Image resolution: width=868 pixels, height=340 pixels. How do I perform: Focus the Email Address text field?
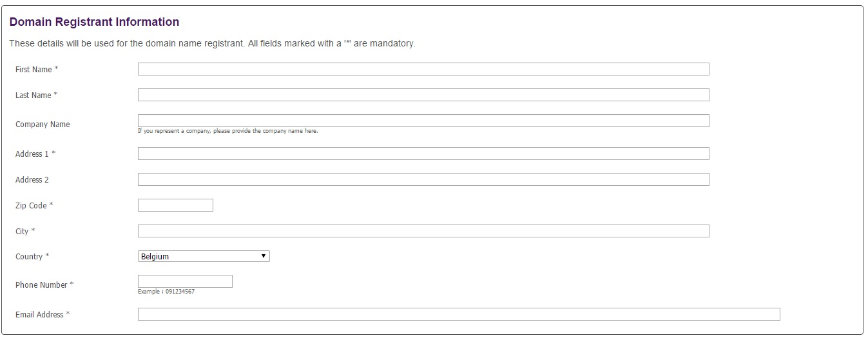(x=458, y=314)
